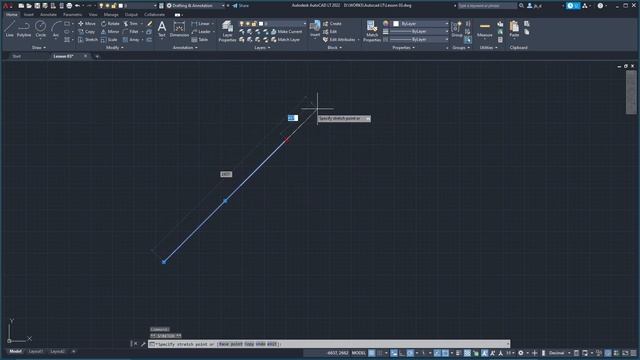Screen dimensions: 640x360
Task: Toggle 2D object snap in status bar
Action: (445, 353)
